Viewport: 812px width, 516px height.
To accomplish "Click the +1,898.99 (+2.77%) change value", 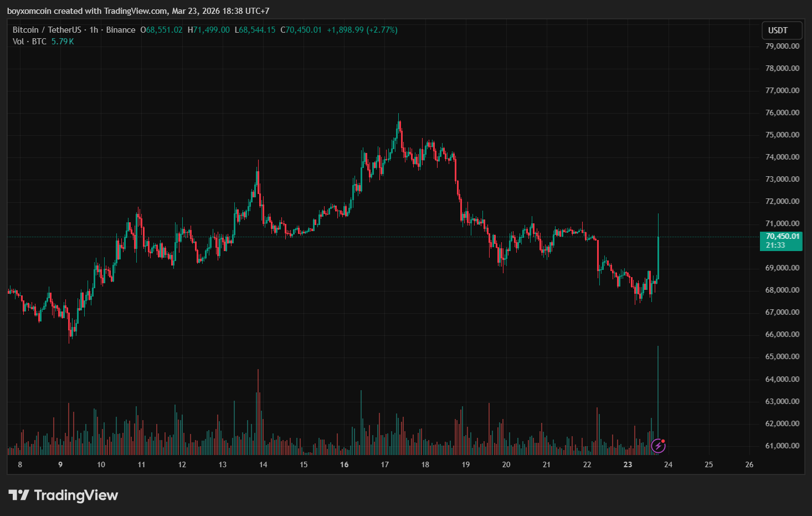I will tap(362, 30).
